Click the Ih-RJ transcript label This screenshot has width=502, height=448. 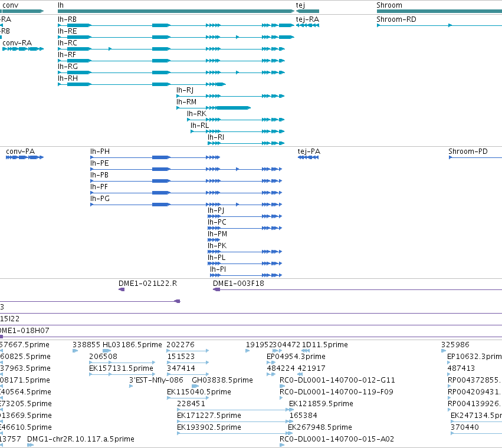click(x=185, y=90)
